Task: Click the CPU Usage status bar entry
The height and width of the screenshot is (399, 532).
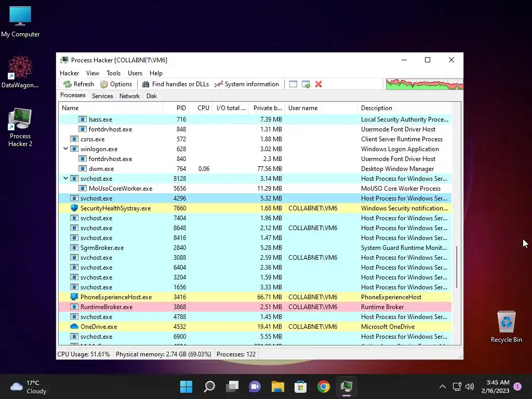Action: [84, 354]
